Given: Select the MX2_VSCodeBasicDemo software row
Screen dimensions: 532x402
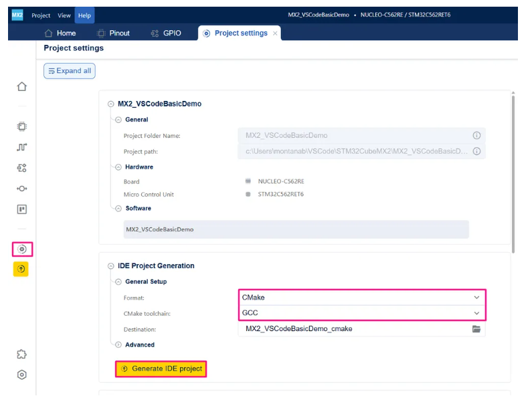Looking at the screenshot, I should coord(296,229).
